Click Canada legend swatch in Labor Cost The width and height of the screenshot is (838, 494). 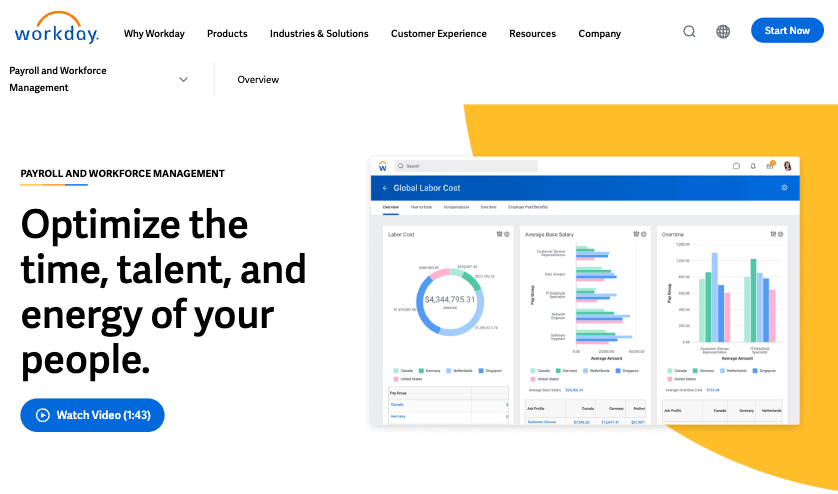[396, 370]
